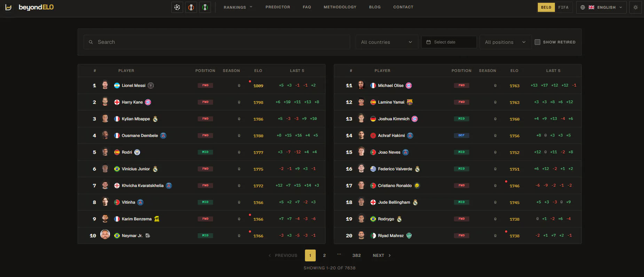Toggle light/dark theme sun icon
The image size is (644, 277).
pyautogui.click(x=636, y=7)
